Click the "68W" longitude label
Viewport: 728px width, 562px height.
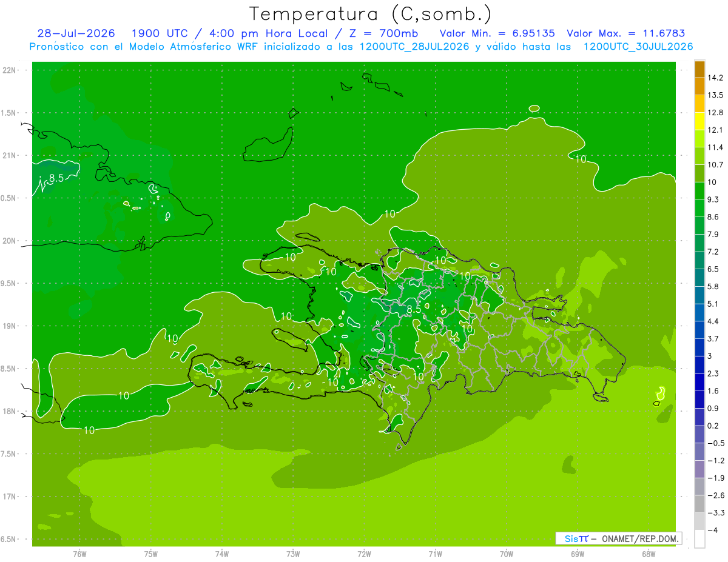pos(649,555)
